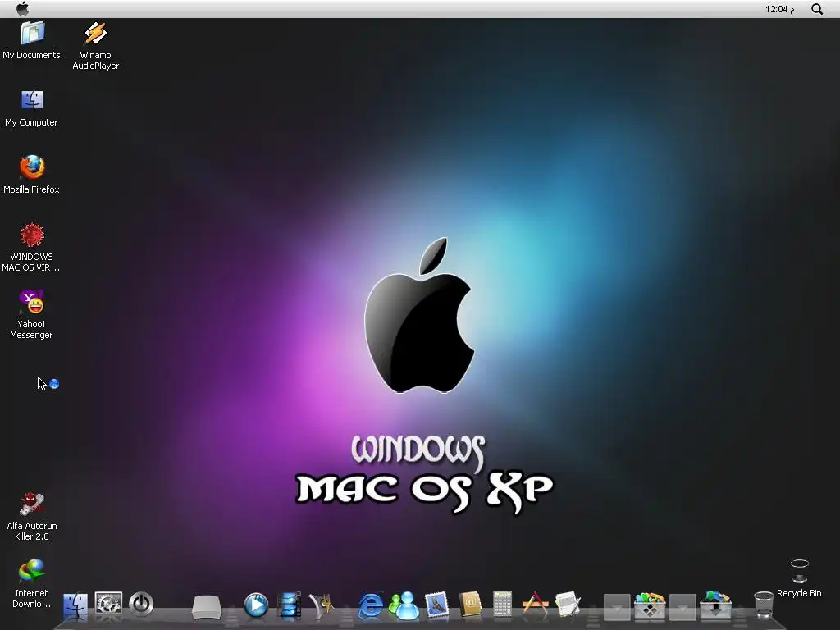Open the Recycle Bin desktop icon
This screenshot has width=840, height=630.
pos(799,578)
